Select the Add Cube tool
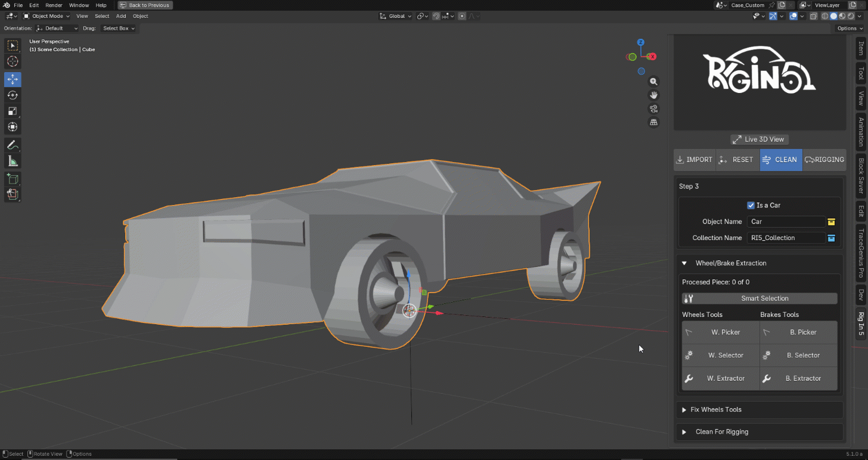The height and width of the screenshot is (460, 868). coord(13,178)
